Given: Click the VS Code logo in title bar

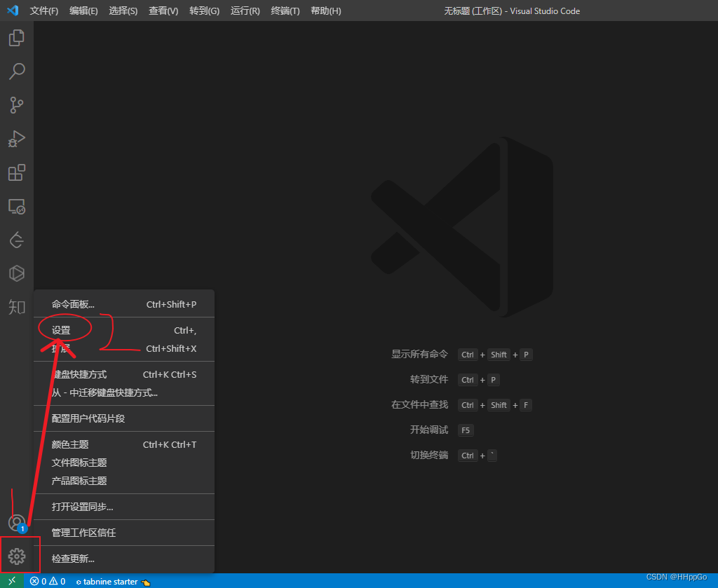Looking at the screenshot, I should (13, 10).
